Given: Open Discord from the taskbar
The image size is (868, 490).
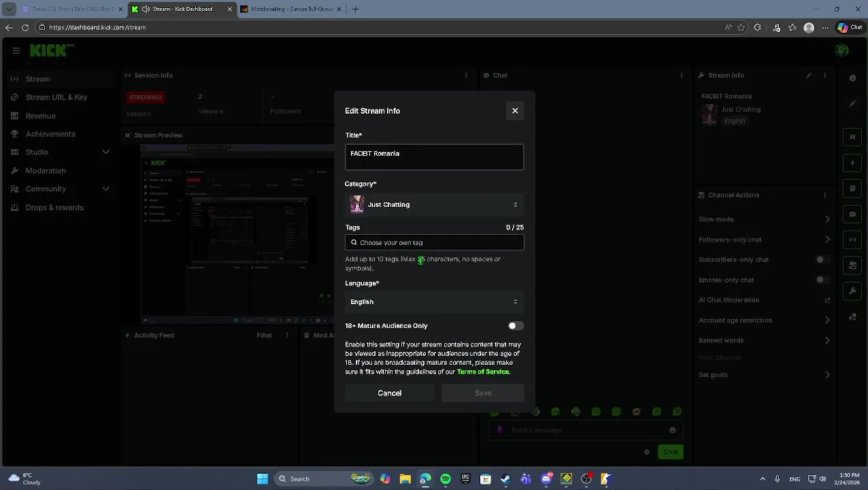Looking at the screenshot, I should pyautogui.click(x=546, y=479).
